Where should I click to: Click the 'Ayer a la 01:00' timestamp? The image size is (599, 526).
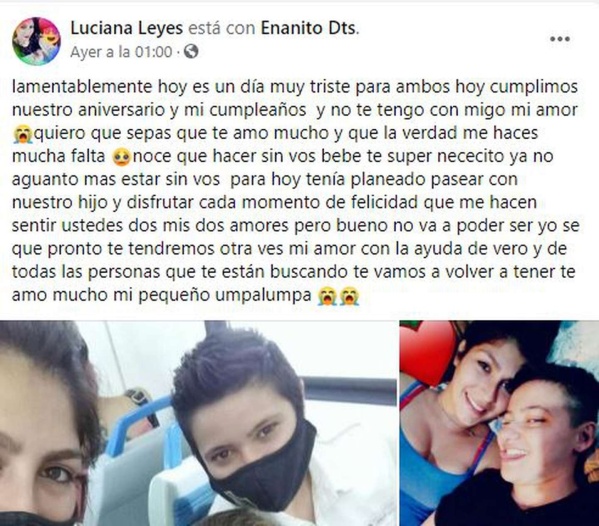point(121,52)
